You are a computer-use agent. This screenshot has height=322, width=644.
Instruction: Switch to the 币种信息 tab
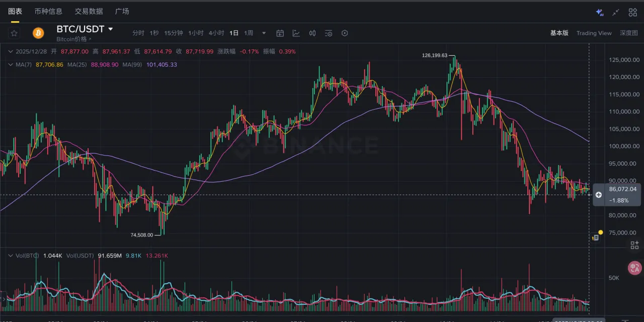pyautogui.click(x=48, y=11)
